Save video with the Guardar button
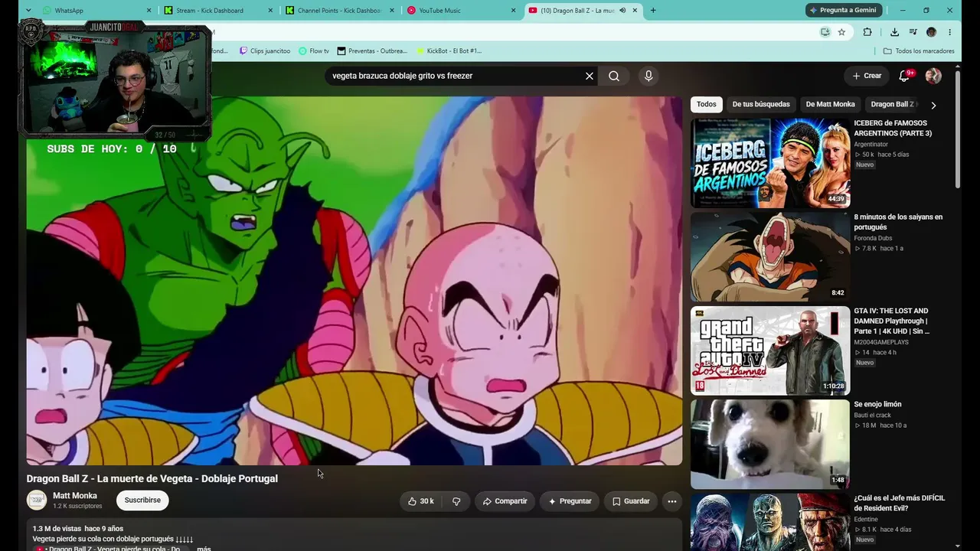Image resolution: width=980 pixels, height=551 pixels. click(631, 501)
